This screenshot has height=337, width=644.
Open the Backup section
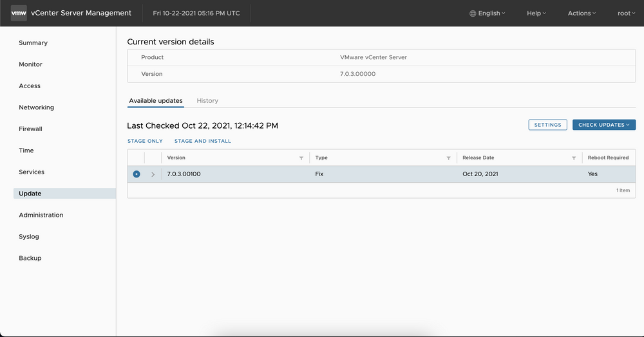[x=30, y=258]
